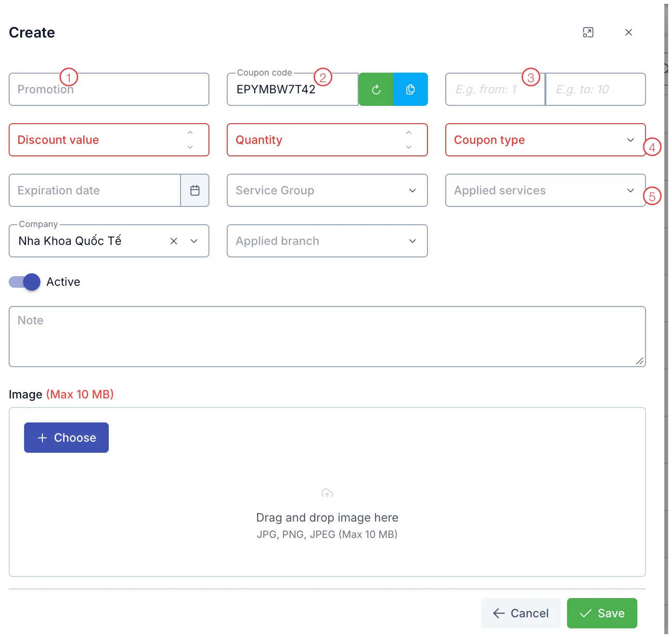
Task: Close the Create dialog
Action: coord(628,32)
